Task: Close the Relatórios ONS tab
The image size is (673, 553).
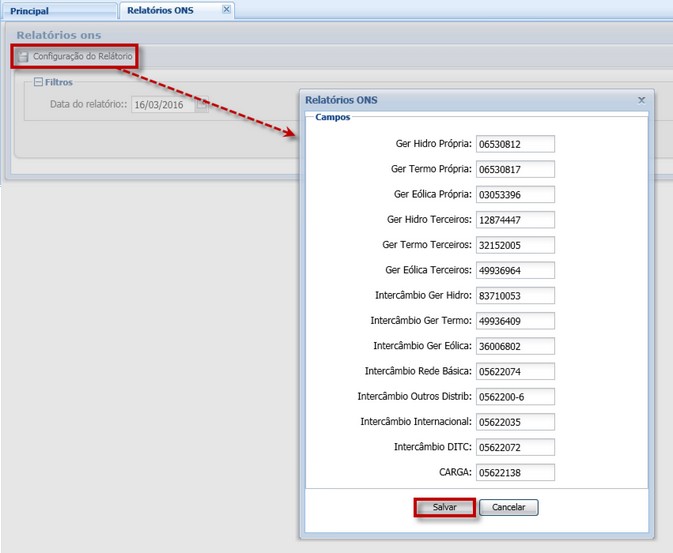Action: point(226,9)
